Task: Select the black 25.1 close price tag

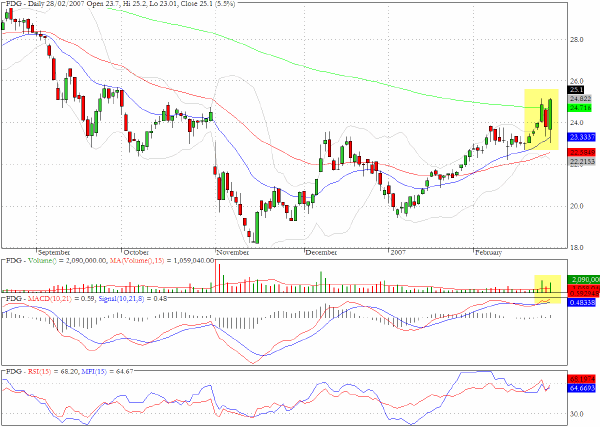Action: click(x=576, y=90)
